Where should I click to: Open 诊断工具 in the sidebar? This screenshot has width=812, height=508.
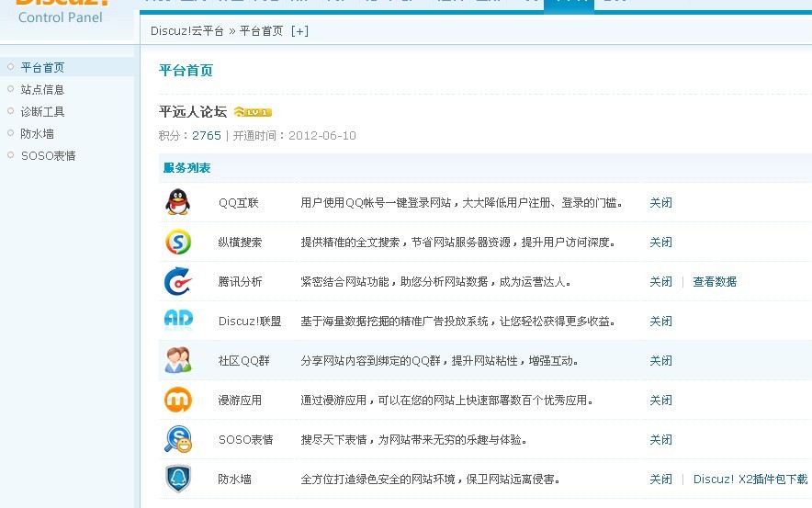pos(42,111)
